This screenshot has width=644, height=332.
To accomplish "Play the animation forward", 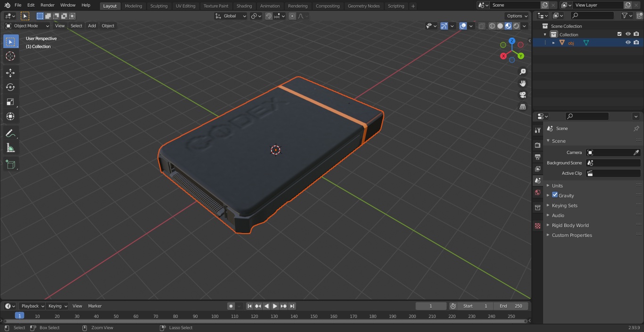I will pos(275,306).
